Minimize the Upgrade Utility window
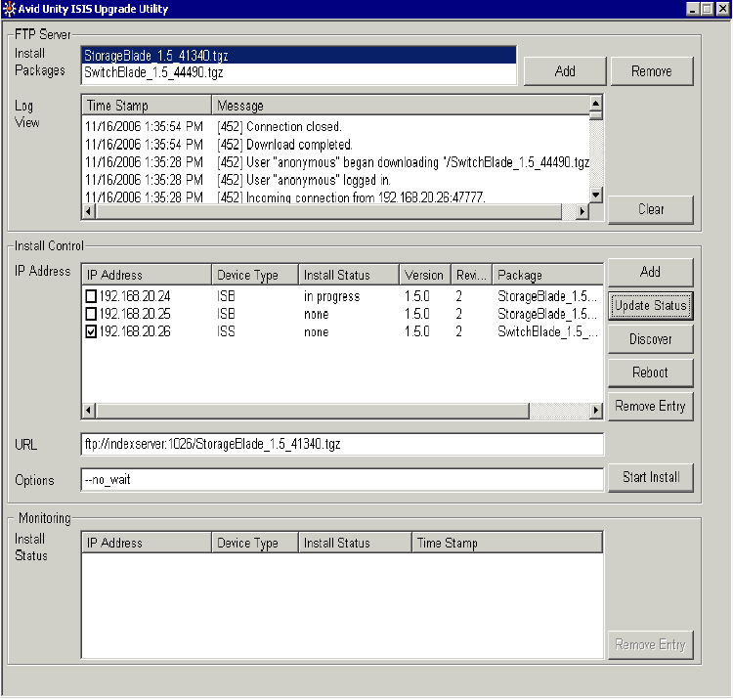This screenshot has width=733, height=700. [x=693, y=9]
